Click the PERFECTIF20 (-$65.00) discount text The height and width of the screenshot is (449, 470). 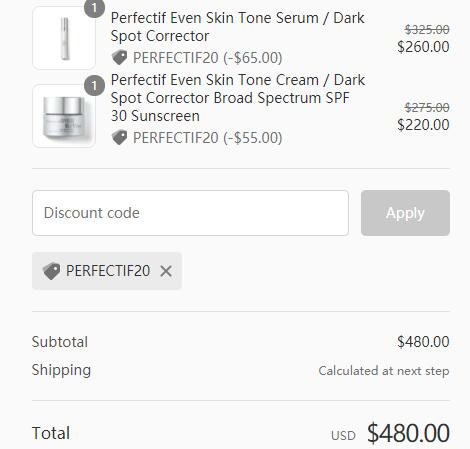click(208, 58)
